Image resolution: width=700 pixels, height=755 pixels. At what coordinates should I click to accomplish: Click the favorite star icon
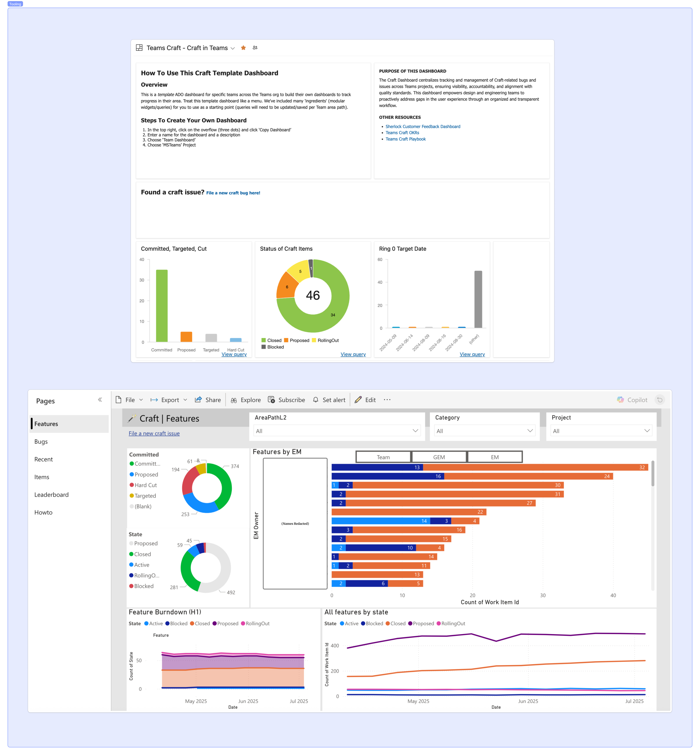coord(243,48)
